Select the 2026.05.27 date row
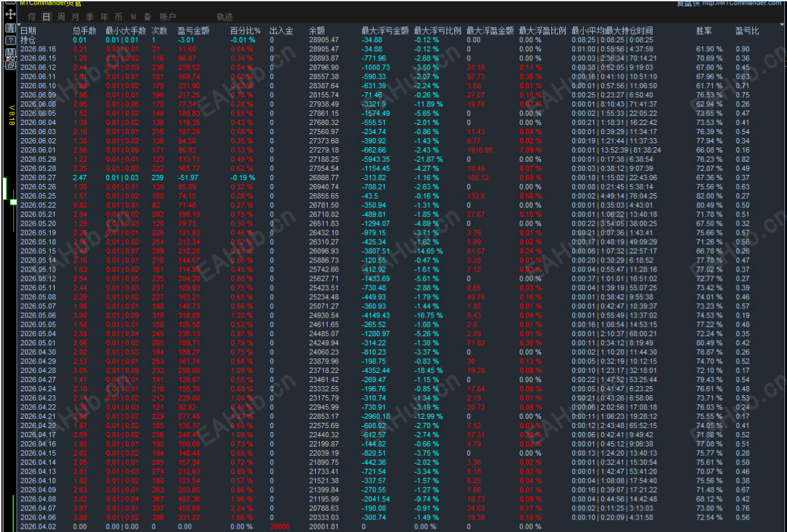 point(38,178)
